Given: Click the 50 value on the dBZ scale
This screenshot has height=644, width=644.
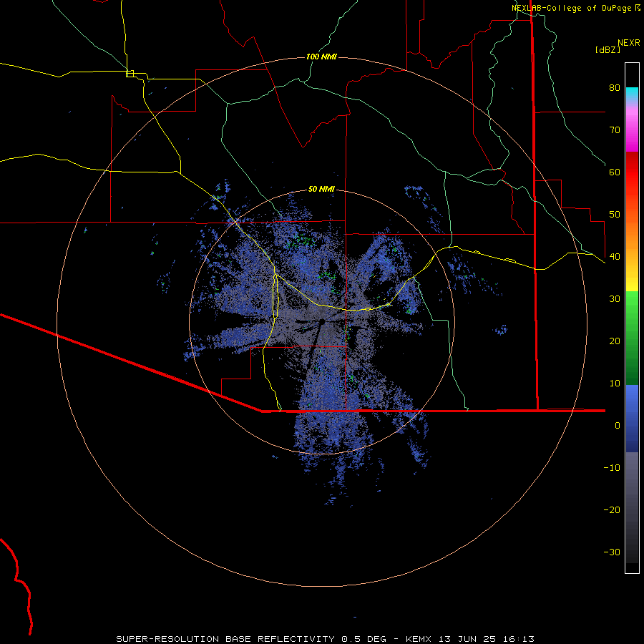Looking at the screenshot, I should tap(615, 215).
